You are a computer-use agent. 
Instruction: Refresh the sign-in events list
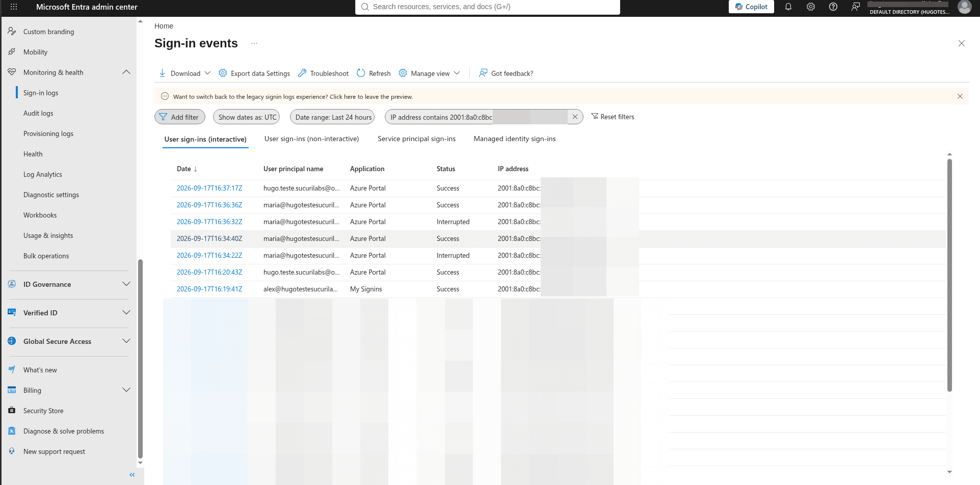(x=374, y=73)
